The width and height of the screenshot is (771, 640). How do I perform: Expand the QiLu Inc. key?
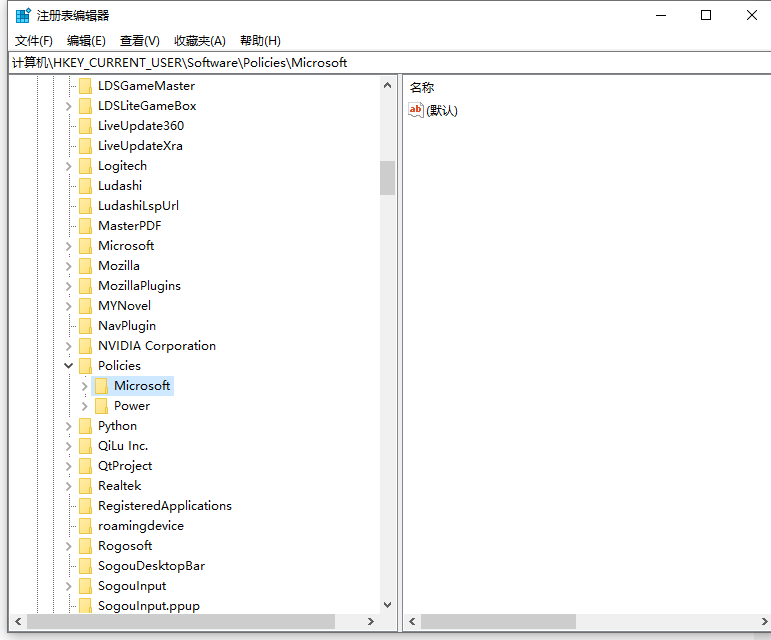69,446
